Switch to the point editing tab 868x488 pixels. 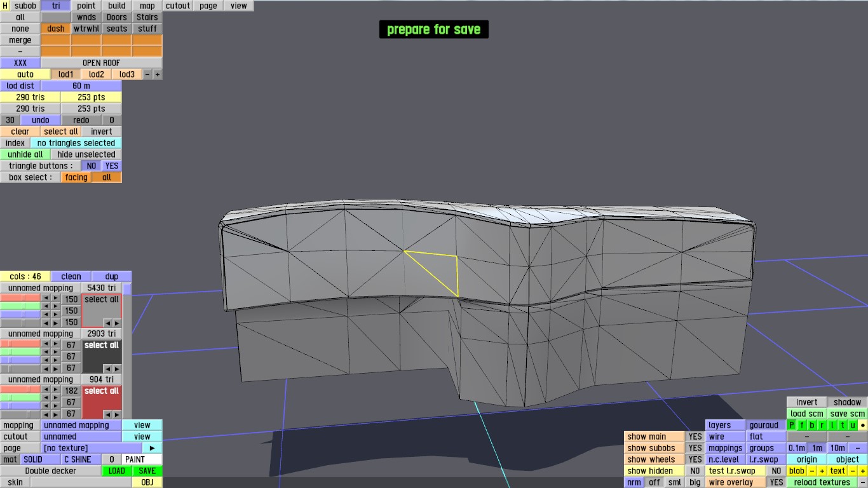pyautogui.click(x=86, y=6)
